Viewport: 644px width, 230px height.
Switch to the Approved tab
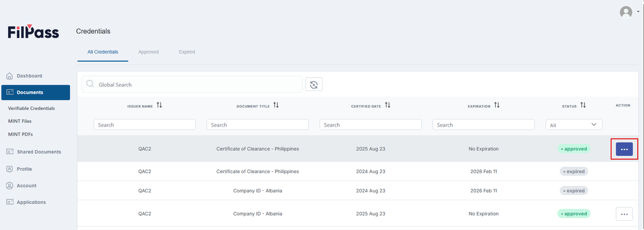point(148,52)
